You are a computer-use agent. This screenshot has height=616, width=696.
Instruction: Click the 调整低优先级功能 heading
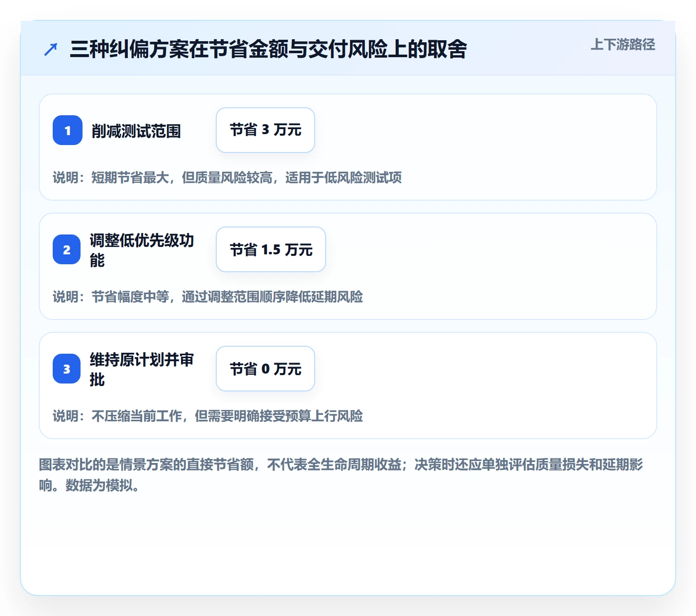click(x=142, y=250)
